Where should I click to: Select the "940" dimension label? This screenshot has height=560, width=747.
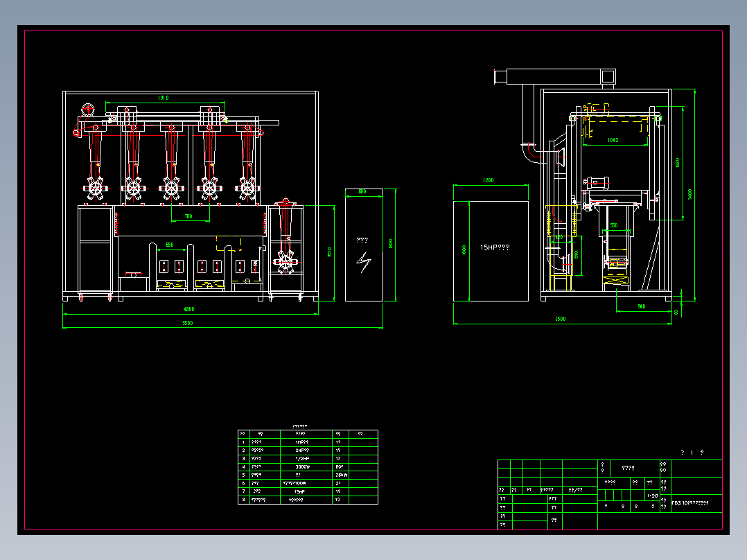[641, 306]
